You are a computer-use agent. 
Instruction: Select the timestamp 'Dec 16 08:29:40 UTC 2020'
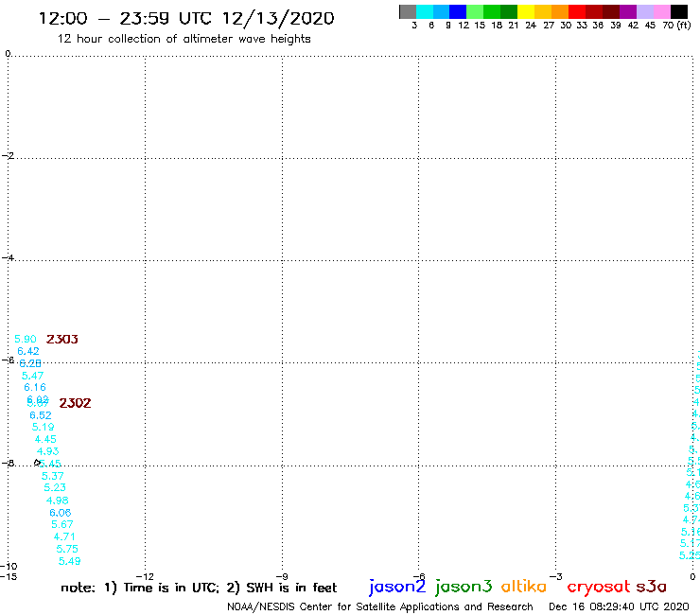point(619,606)
